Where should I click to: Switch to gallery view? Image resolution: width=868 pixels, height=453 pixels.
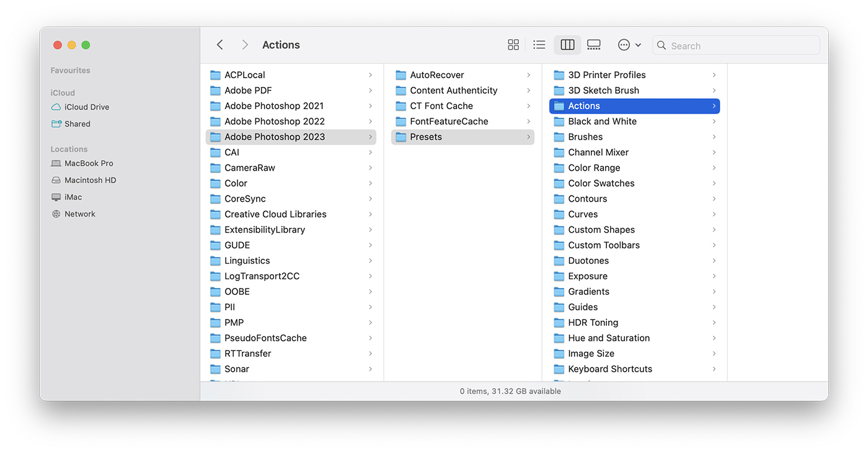coord(594,45)
